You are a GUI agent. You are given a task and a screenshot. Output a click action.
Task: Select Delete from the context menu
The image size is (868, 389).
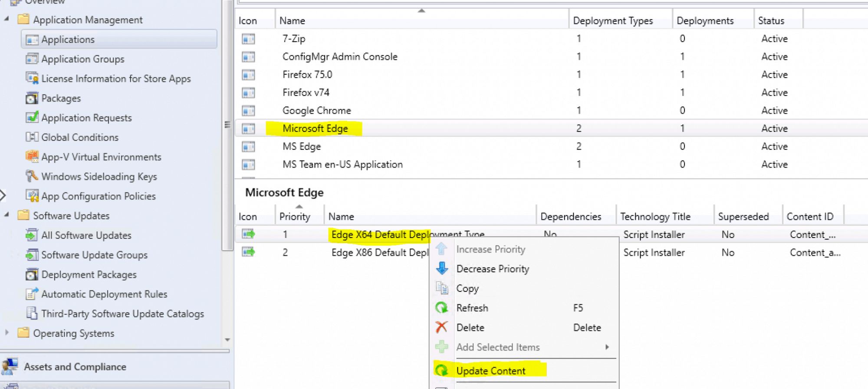pyautogui.click(x=470, y=327)
